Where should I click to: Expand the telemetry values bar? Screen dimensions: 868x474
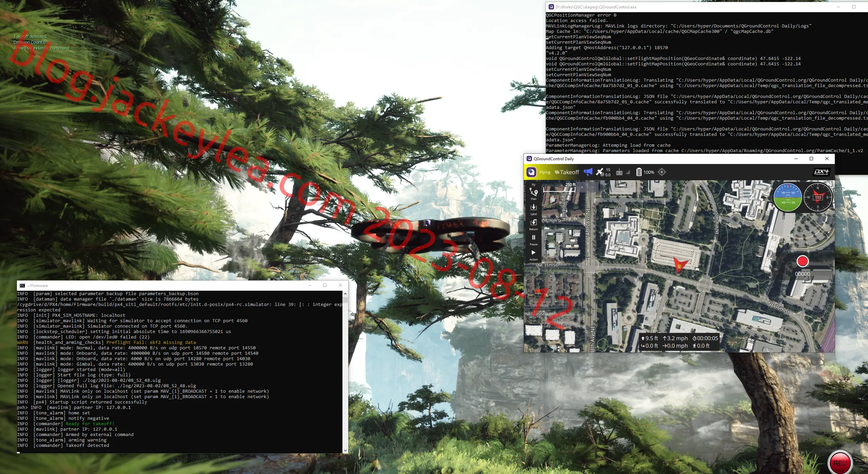click(679, 342)
